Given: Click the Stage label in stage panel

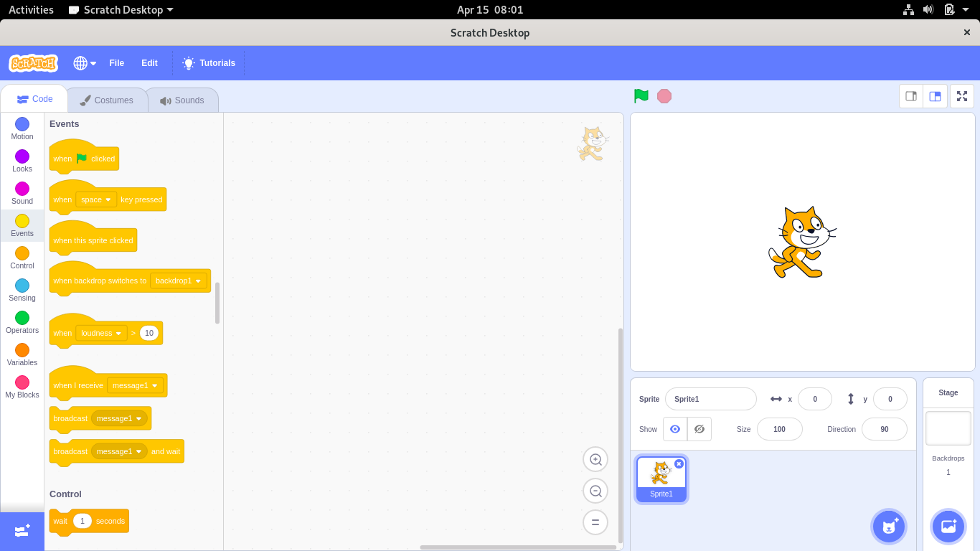Looking at the screenshot, I should click(x=948, y=392).
